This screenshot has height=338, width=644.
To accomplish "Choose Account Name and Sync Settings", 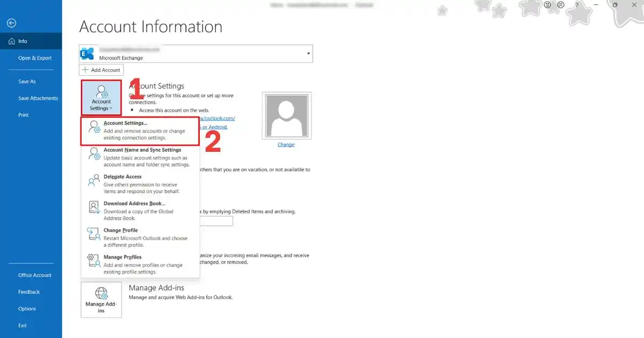I will (x=140, y=158).
